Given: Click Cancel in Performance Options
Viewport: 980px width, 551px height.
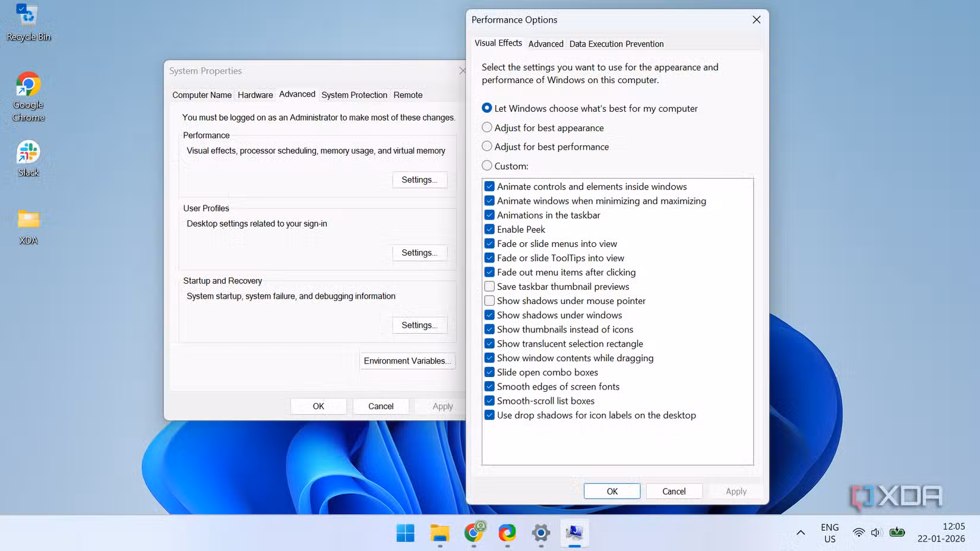Looking at the screenshot, I should 674,491.
